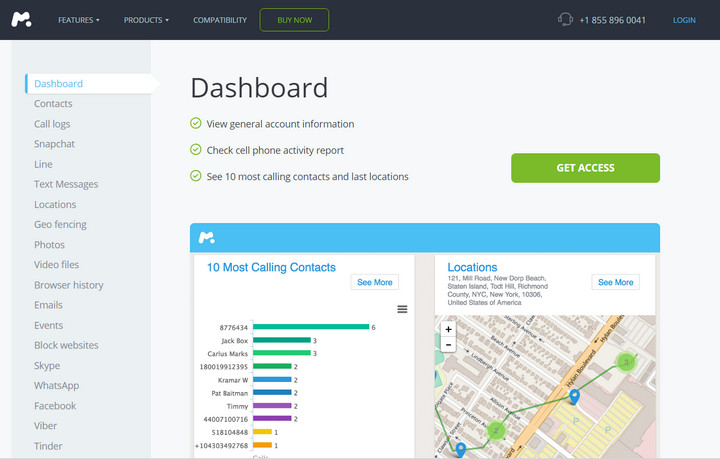Click the Buy Now button

click(294, 20)
